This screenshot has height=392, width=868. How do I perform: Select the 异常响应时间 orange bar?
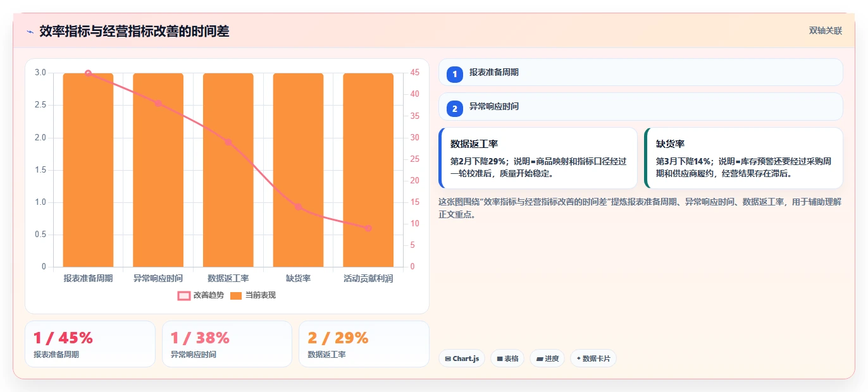(x=158, y=169)
